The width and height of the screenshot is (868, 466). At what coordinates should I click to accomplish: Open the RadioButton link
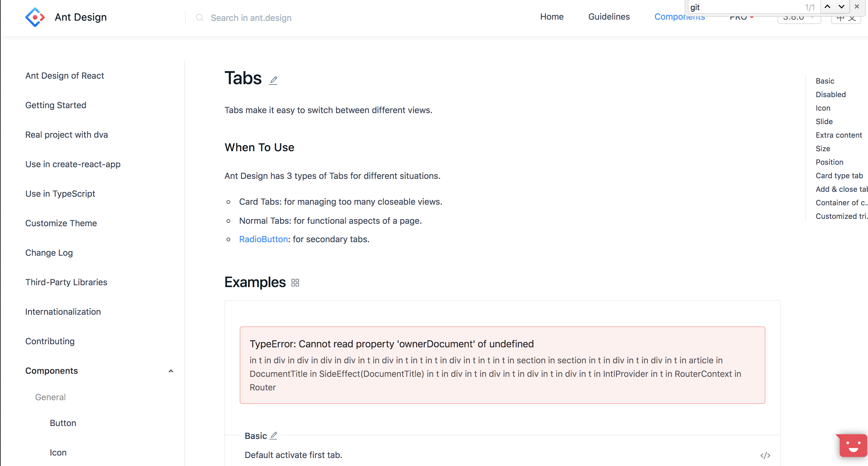coord(263,239)
